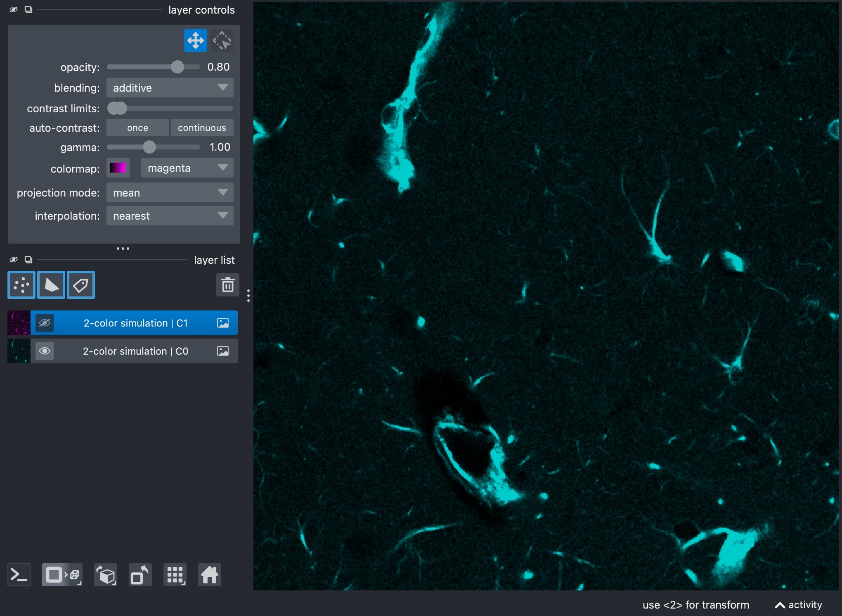Open the console with the terminal icon

point(19,575)
